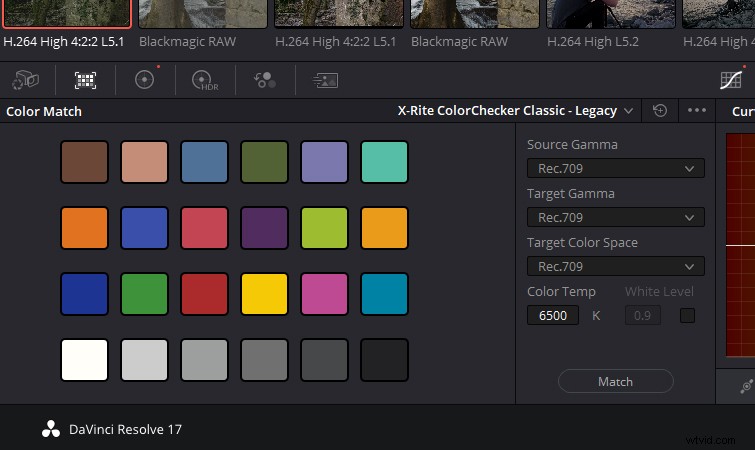The height and width of the screenshot is (450, 755).
Task: Open the RGB Mixer palette icon
Action: (265, 80)
